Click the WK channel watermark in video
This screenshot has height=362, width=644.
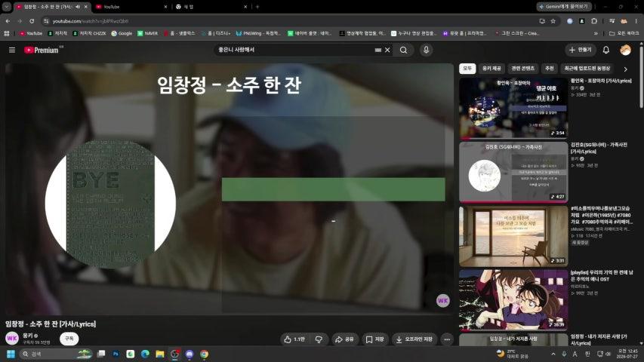click(x=442, y=301)
